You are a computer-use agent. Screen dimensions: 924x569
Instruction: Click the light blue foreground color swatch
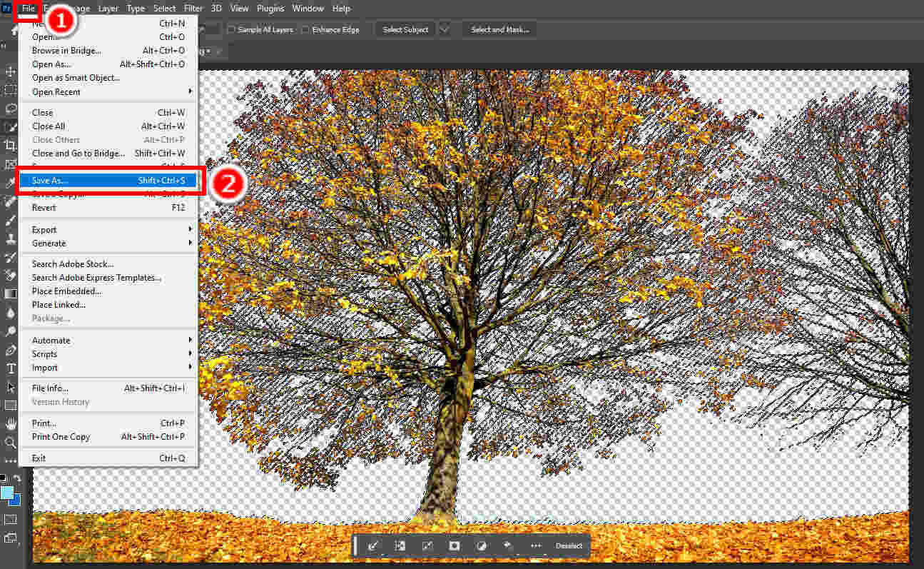click(7, 493)
